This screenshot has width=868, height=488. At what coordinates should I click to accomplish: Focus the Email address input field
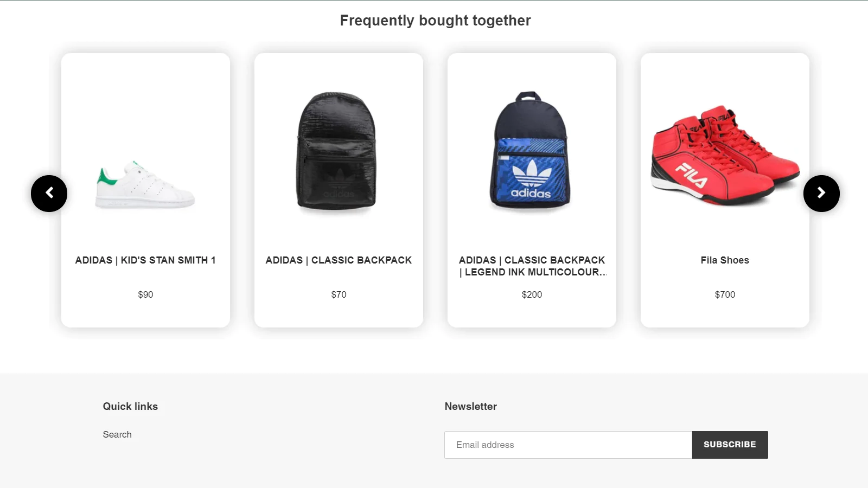(x=568, y=445)
